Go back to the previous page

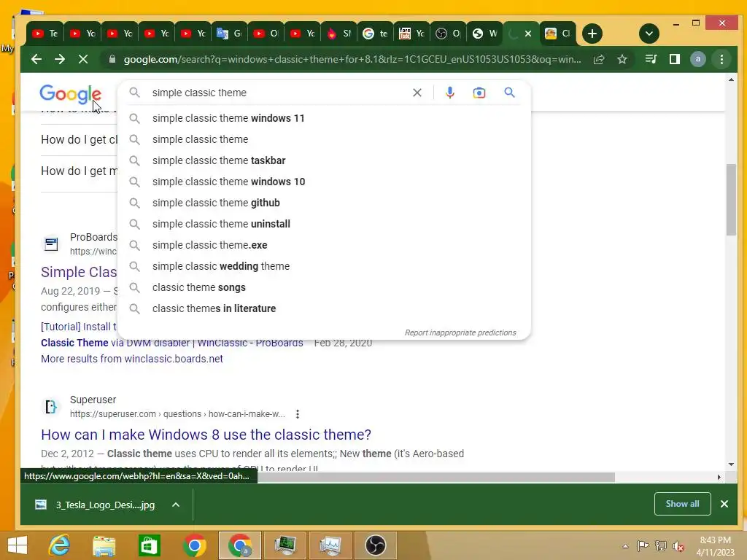pos(36,59)
